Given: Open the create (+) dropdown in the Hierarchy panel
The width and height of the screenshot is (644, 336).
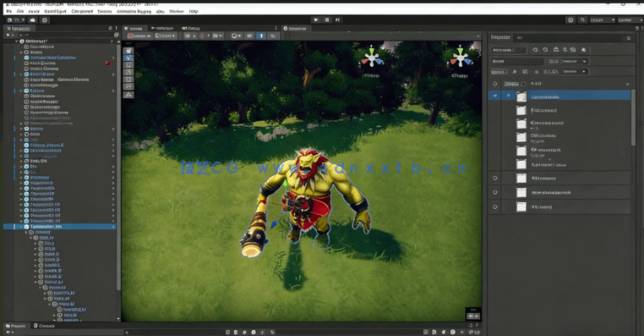Looking at the screenshot, I should 9,35.
